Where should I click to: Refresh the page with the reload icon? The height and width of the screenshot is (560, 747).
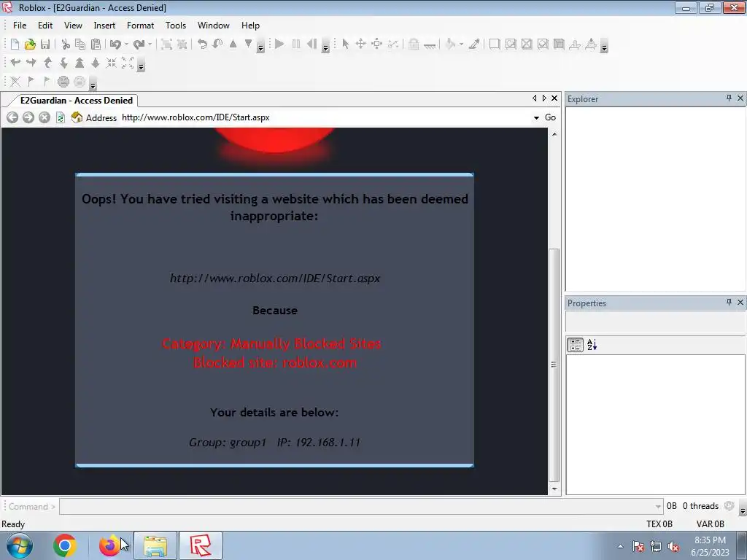(61, 117)
